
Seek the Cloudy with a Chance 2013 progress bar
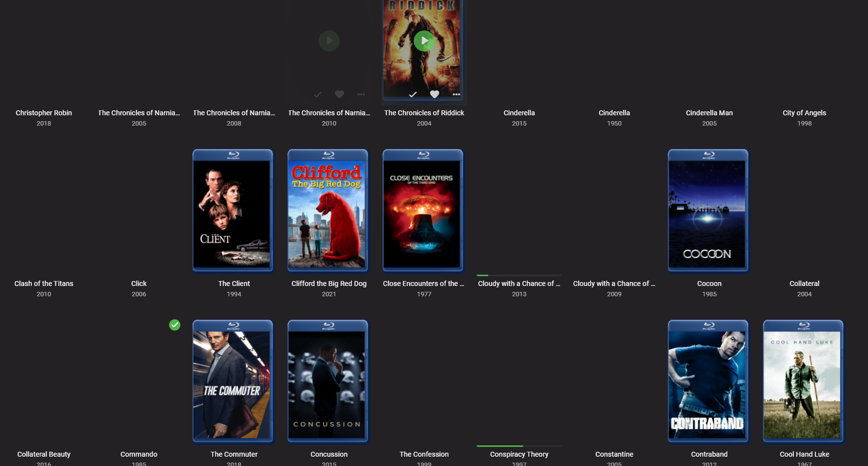click(x=519, y=275)
